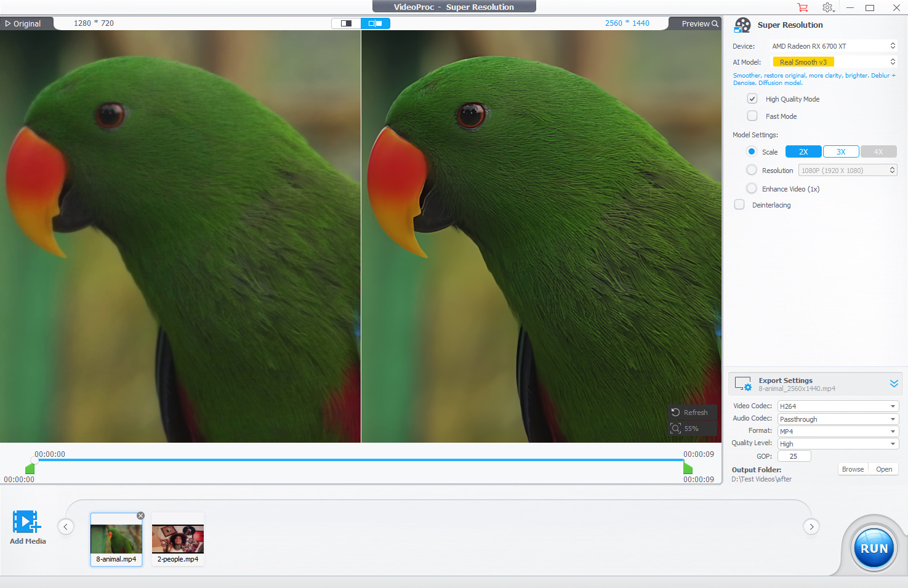Screen dimensions: 908x588
Task: Switch to single-pane preview layout
Action: click(x=346, y=23)
